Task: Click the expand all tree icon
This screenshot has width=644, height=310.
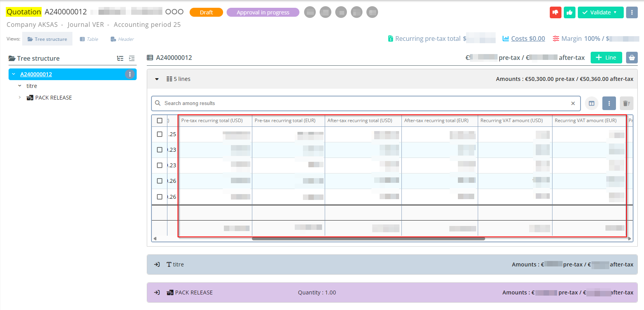Action: click(120, 58)
